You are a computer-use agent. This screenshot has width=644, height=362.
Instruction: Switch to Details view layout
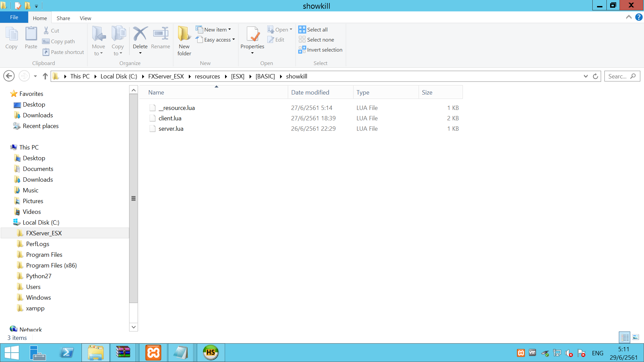click(x=625, y=337)
